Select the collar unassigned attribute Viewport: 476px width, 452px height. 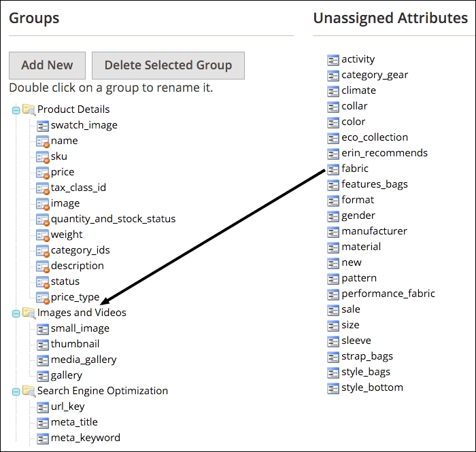coord(354,106)
